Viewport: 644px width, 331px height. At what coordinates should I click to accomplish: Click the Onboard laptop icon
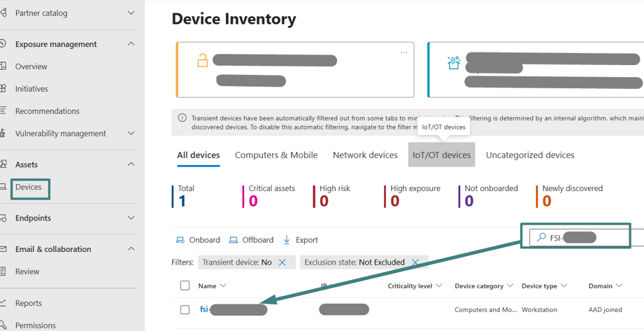point(180,240)
